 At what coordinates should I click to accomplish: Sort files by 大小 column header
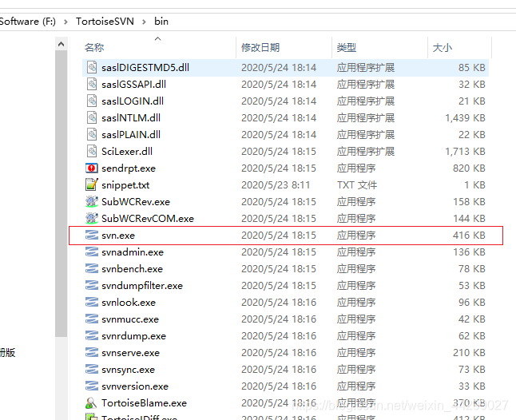pyautogui.click(x=443, y=48)
